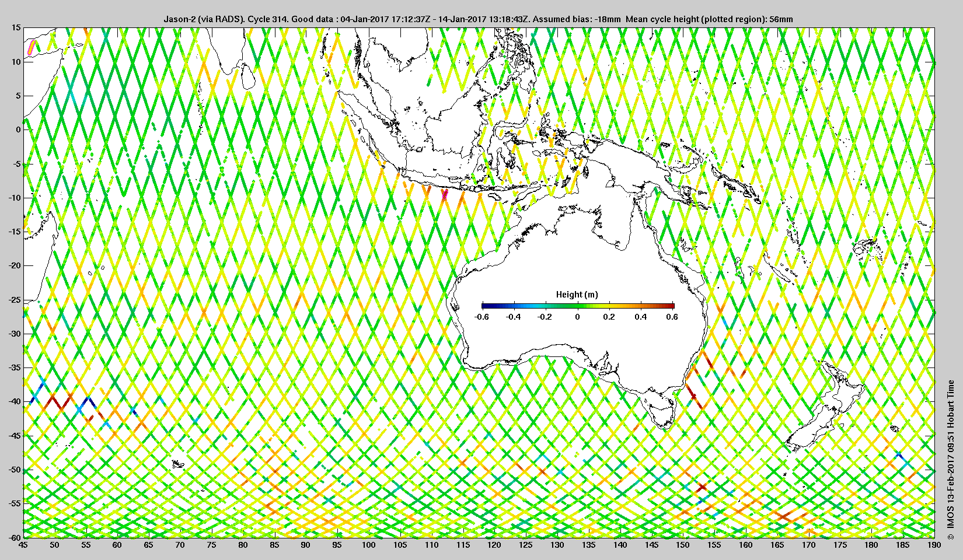Select the 0.6 colorbar tick label
963x560 pixels.
tap(672, 317)
